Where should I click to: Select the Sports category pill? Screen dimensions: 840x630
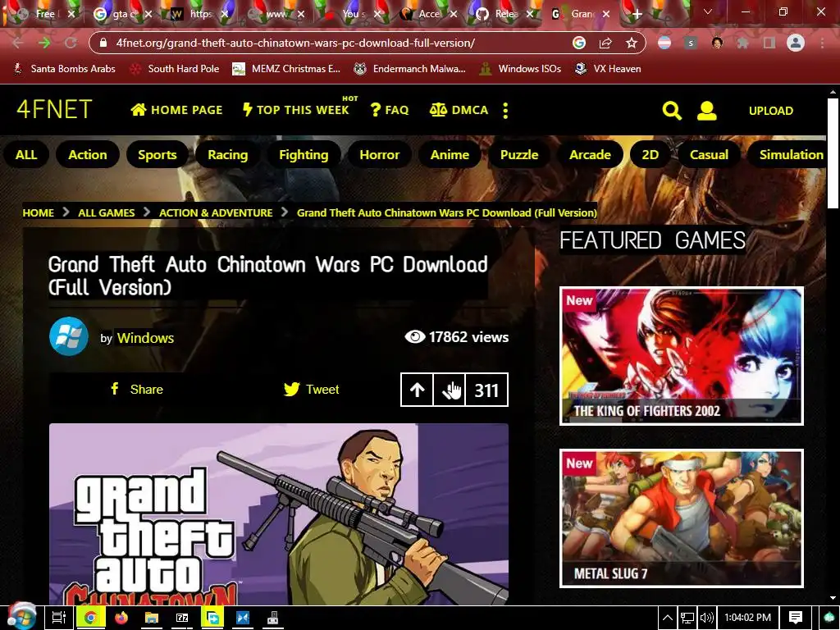coord(157,155)
